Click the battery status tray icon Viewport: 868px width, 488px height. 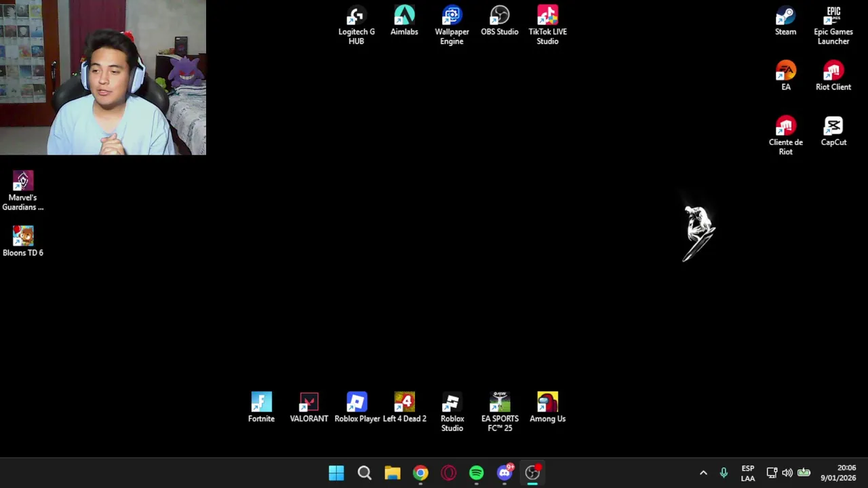804,473
